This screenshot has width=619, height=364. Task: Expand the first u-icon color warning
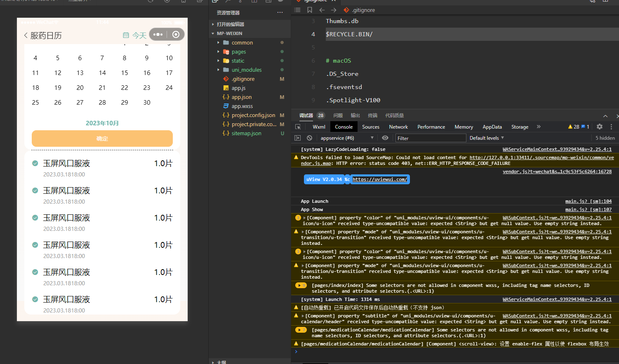304,218
